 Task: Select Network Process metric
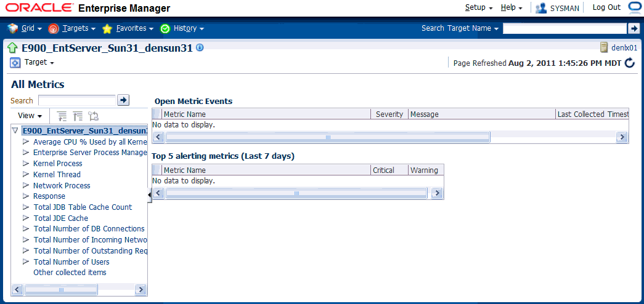click(62, 185)
